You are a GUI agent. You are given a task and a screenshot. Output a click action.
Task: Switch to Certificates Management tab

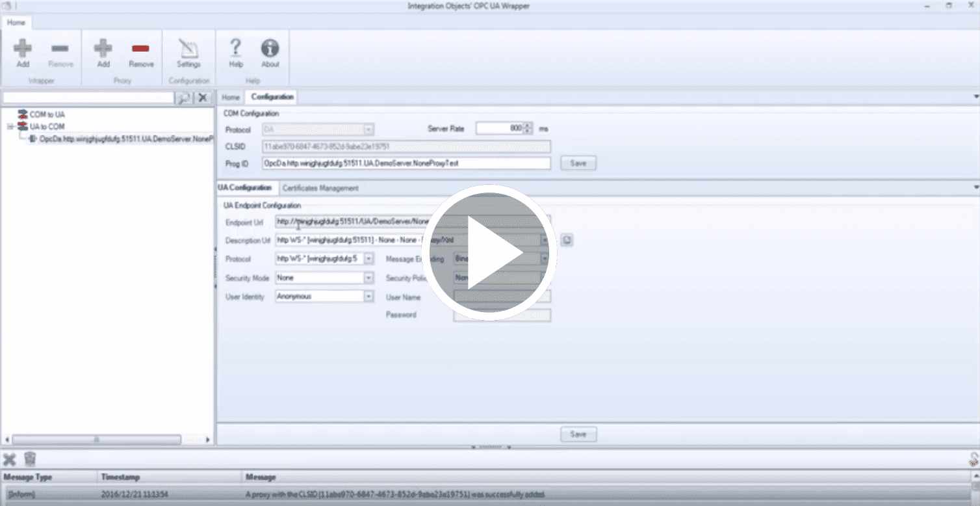(x=320, y=188)
